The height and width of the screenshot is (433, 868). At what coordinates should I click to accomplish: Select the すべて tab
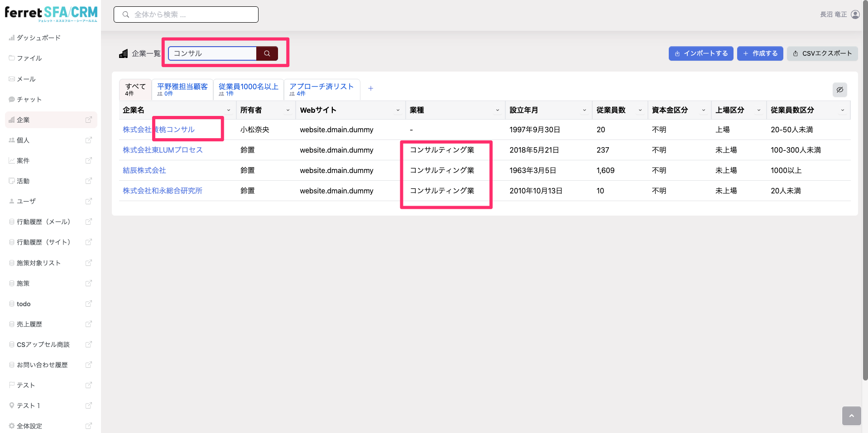pos(135,89)
